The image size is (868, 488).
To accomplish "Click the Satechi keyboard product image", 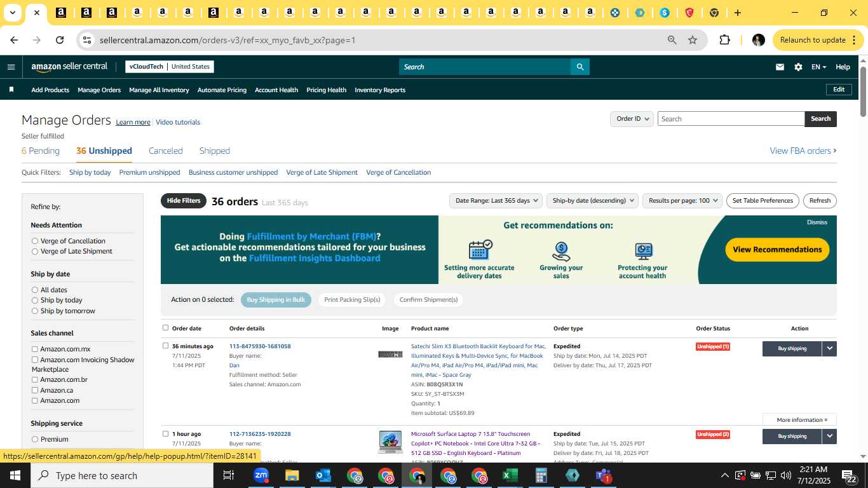I will pyautogui.click(x=390, y=354).
